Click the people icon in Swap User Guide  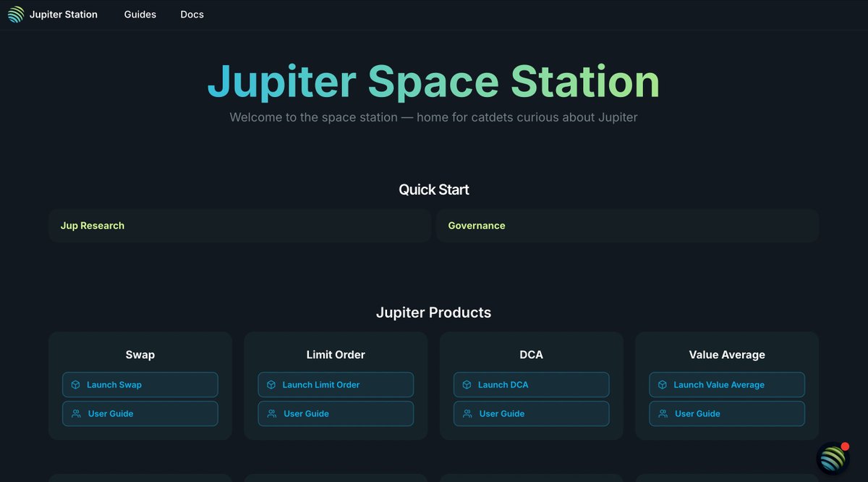click(x=76, y=414)
